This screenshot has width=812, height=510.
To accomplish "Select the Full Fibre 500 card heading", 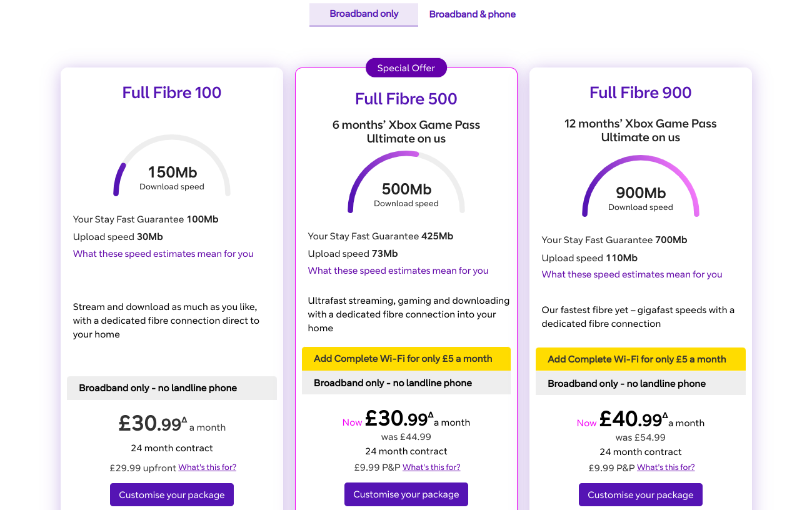I will [x=406, y=99].
